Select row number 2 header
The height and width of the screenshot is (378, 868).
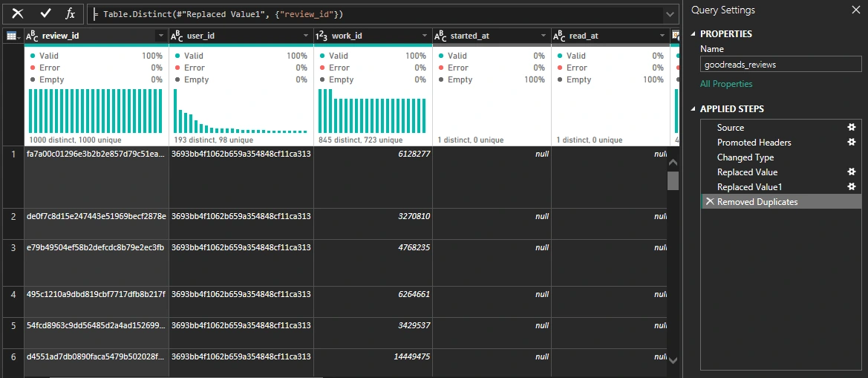[x=13, y=224]
